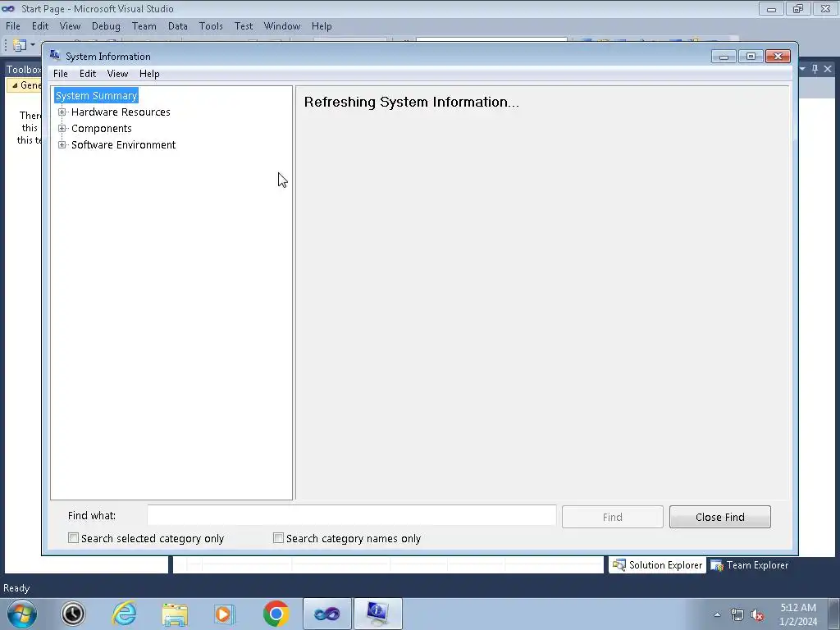This screenshot has height=630, width=840.
Task: Click the Find button
Action: point(612,517)
